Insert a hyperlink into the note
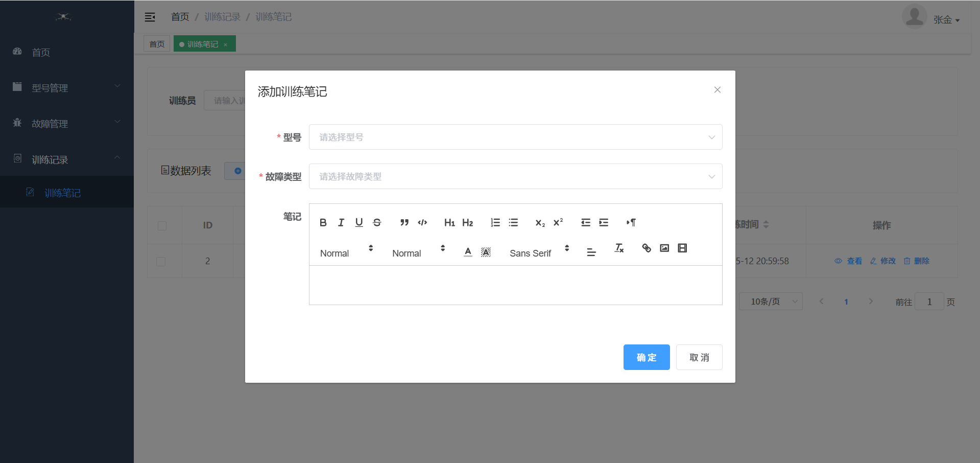Image resolution: width=980 pixels, height=463 pixels. pos(647,248)
